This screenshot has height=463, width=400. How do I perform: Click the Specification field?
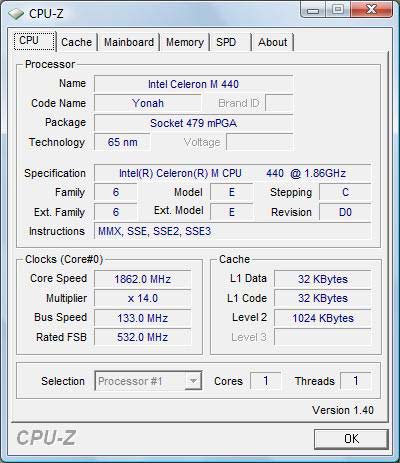[x=232, y=173]
